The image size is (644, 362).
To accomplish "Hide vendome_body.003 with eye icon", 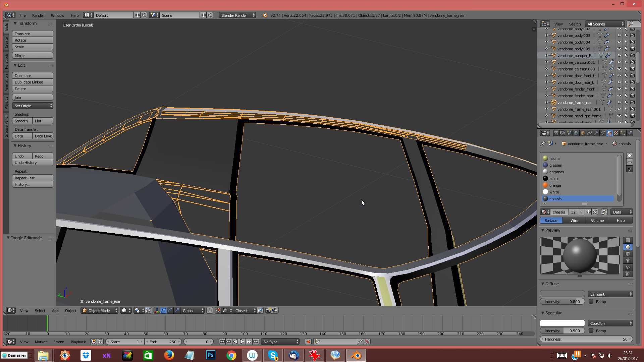I will coord(619,35).
